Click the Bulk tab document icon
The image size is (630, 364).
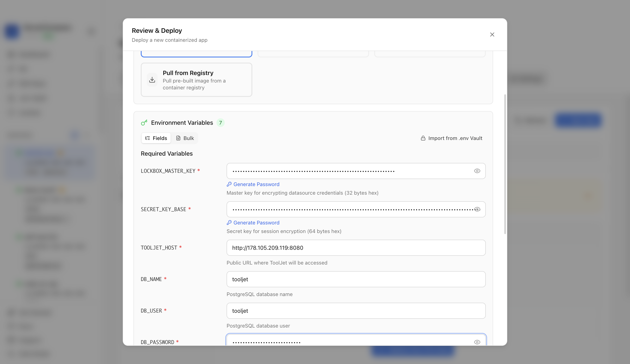178,138
